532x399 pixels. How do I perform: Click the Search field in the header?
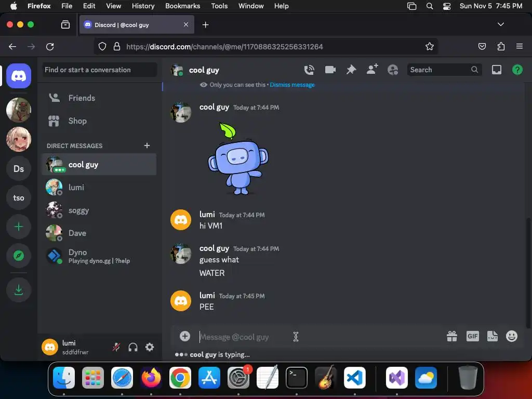point(444,70)
